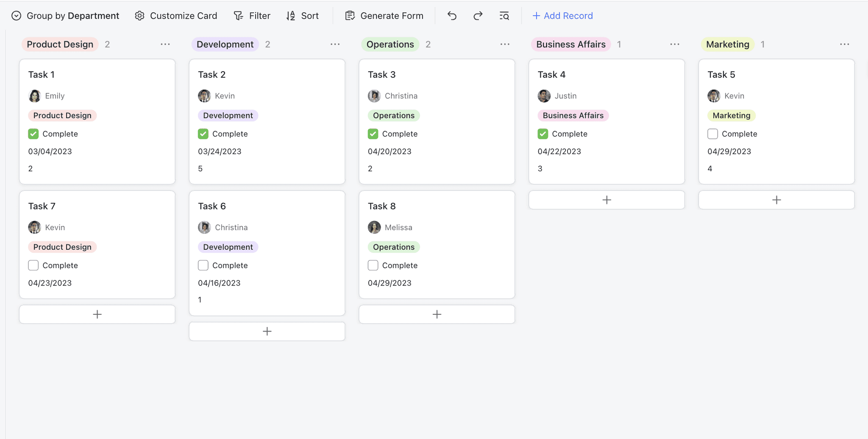Select the Business Affairs column header tag
Viewport: 868px width, 439px height.
tap(571, 44)
